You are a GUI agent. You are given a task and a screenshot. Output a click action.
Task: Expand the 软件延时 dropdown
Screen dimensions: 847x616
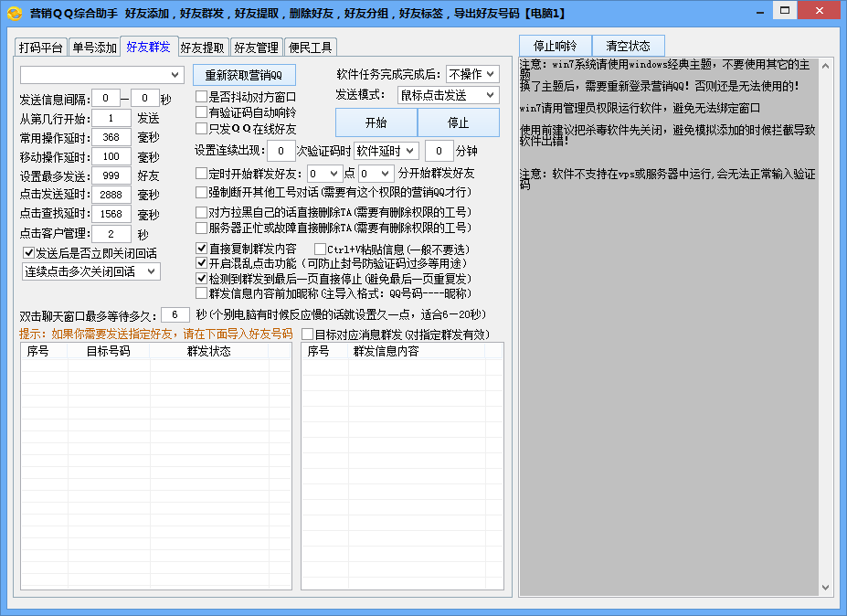coord(386,151)
